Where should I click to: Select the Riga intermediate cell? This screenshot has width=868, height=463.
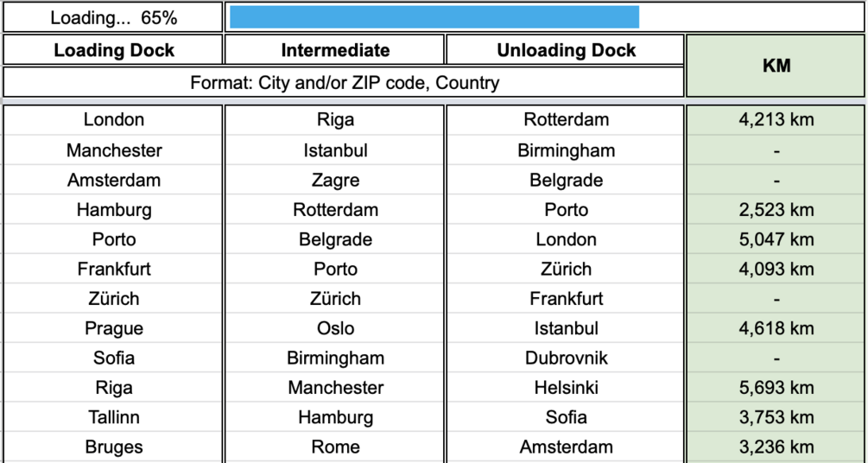(x=335, y=120)
